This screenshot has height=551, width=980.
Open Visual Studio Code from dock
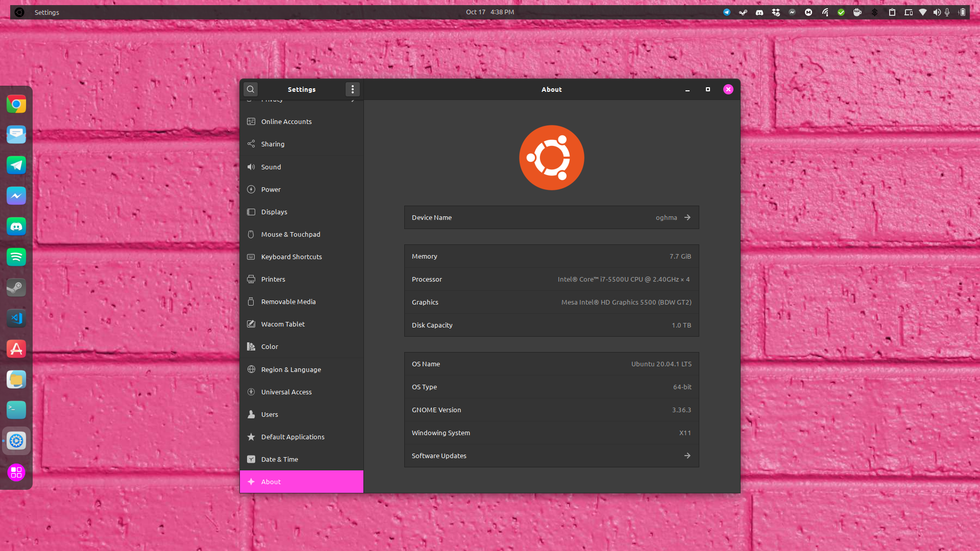(16, 318)
